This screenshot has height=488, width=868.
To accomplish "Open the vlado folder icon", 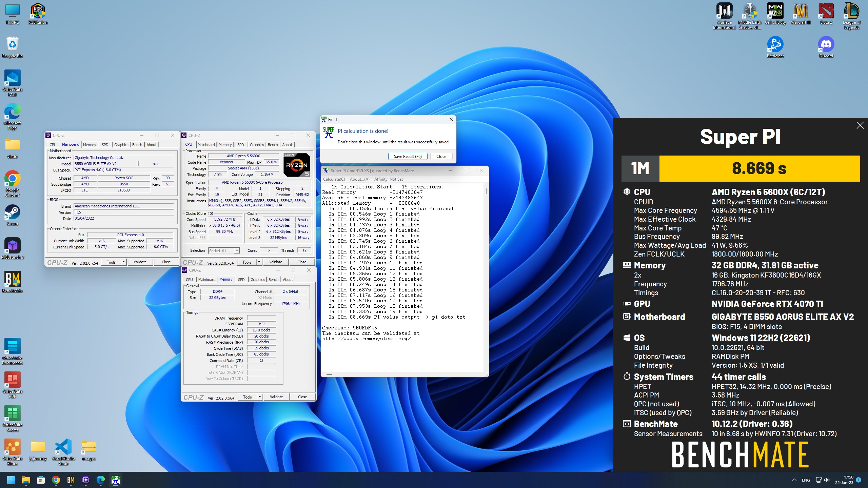I will click(x=13, y=148).
